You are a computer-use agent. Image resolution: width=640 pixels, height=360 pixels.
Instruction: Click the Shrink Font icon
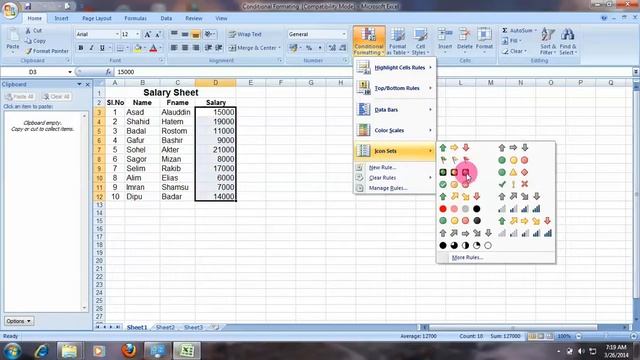coord(158,34)
